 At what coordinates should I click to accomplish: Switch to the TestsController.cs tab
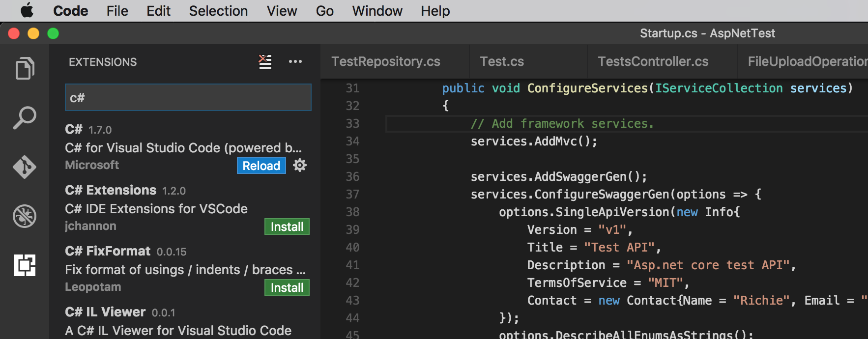coord(663,61)
